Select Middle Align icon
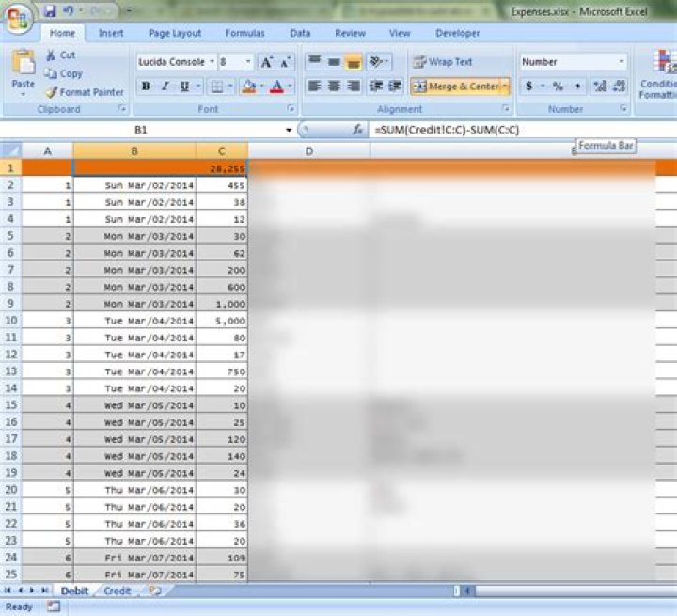 point(334,62)
